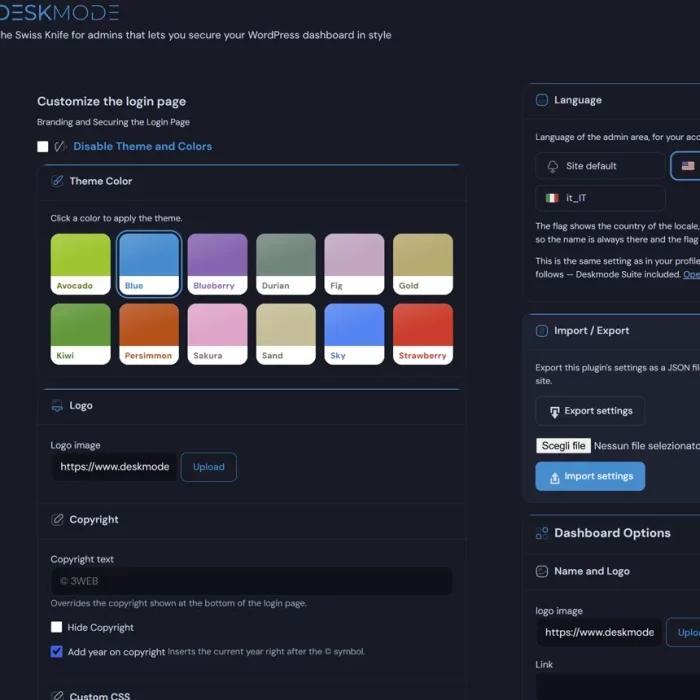The height and width of the screenshot is (700, 700).
Task: Click the Import / Export panel icon
Action: 542,331
